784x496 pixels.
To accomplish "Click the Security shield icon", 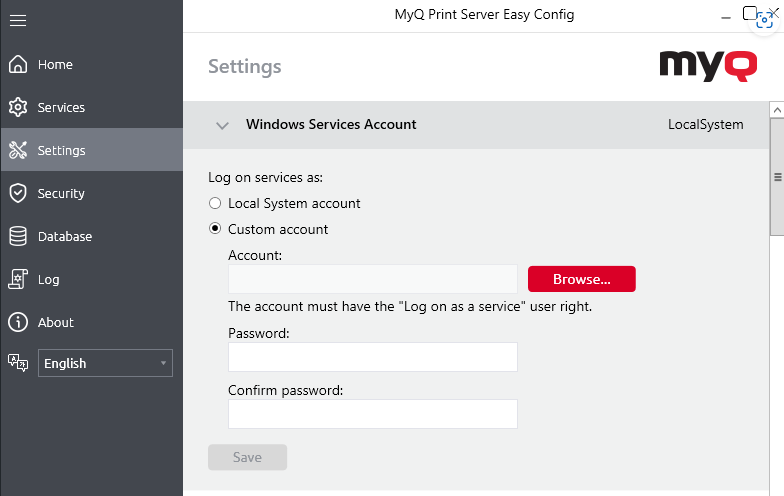I will [18, 193].
